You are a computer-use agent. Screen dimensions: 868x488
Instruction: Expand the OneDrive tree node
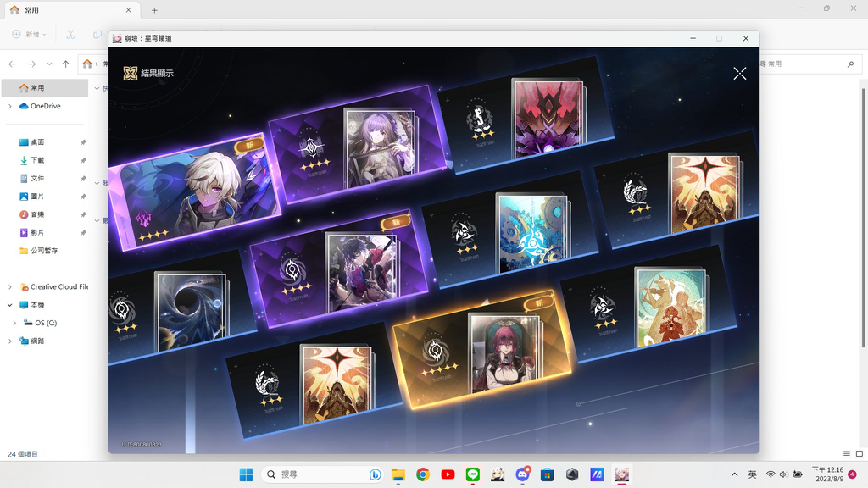coord(10,106)
